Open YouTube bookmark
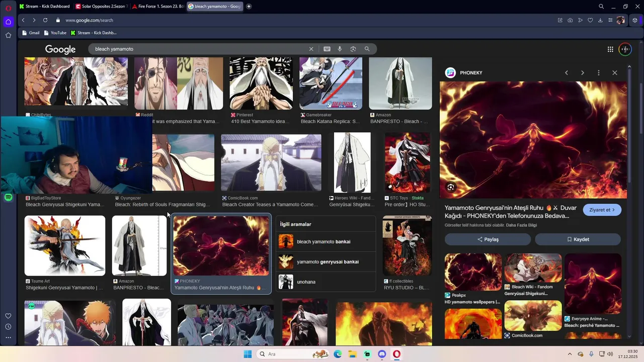The image size is (644, 362). (x=55, y=33)
